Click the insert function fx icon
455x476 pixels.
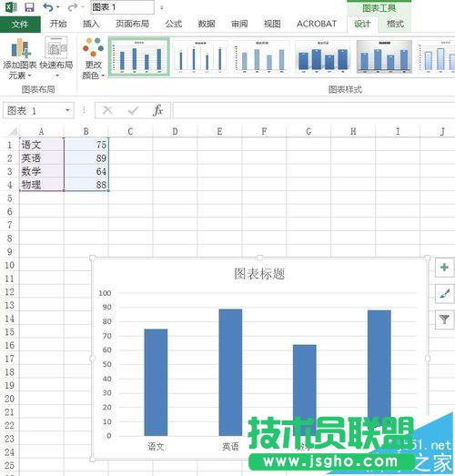[157, 110]
